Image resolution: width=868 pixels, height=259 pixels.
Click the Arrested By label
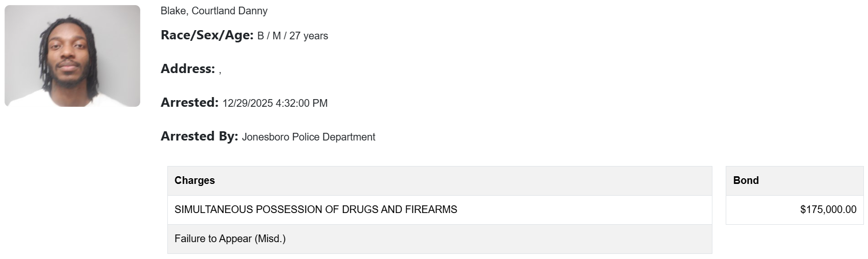pyautogui.click(x=199, y=136)
